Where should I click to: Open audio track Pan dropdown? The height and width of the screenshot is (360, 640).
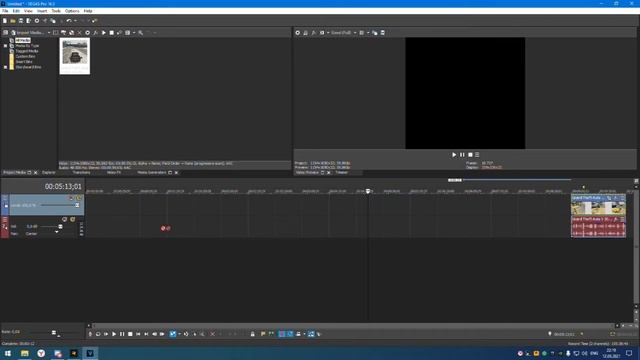click(57, 232)
